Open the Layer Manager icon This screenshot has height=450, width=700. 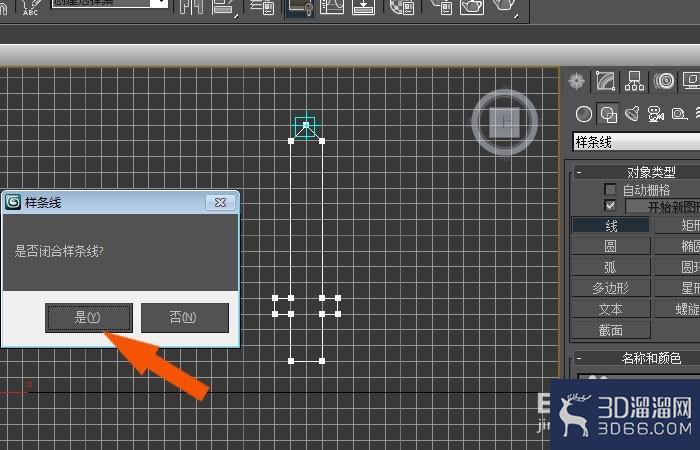tap(262, 7)
